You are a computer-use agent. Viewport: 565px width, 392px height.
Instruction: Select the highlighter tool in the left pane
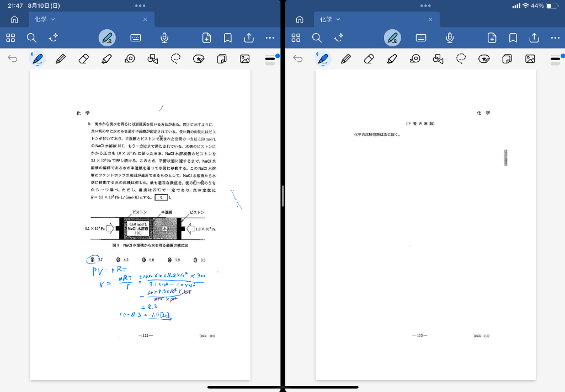[106, 58]
